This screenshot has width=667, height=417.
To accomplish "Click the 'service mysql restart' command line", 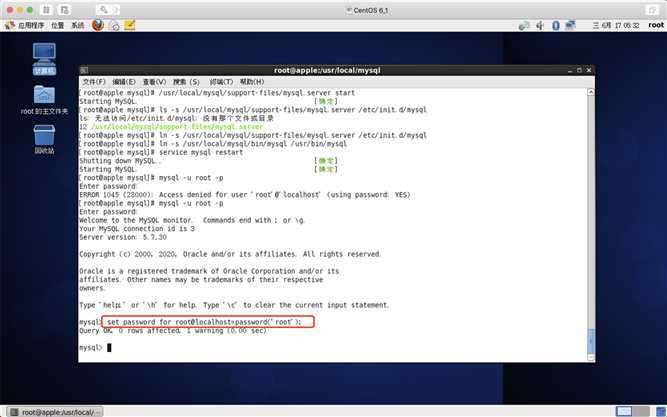I will 161,152.
